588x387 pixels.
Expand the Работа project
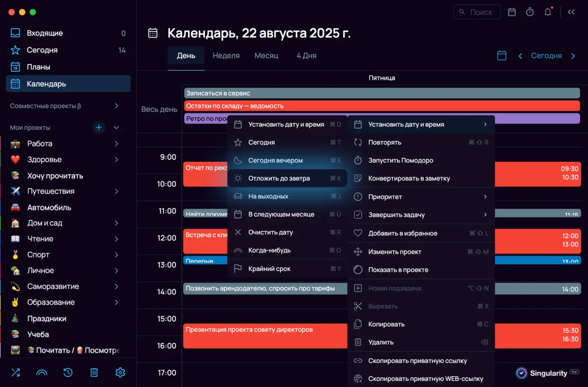(116, 143)
